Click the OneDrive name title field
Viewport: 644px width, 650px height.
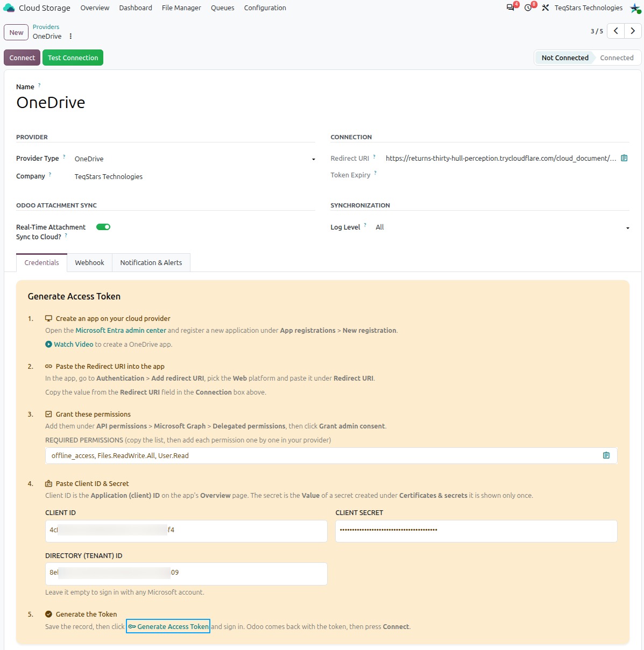tap(51, 103)
